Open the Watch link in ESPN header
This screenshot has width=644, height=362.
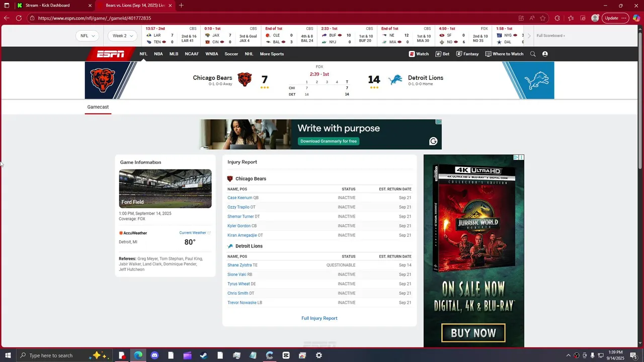coord(419,54)
